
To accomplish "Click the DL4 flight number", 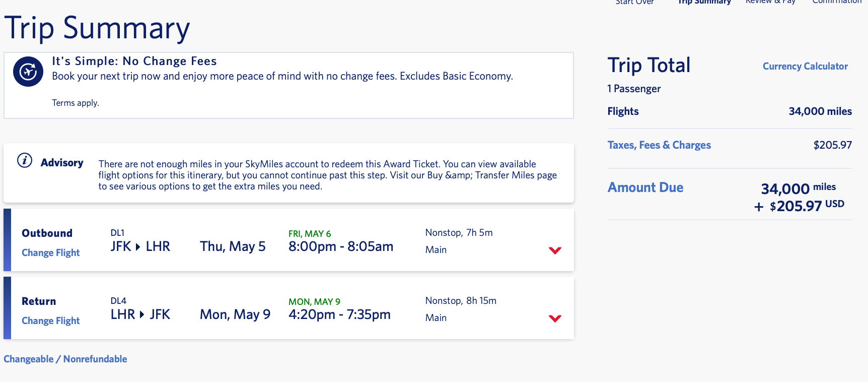I will tap(118, 301).
